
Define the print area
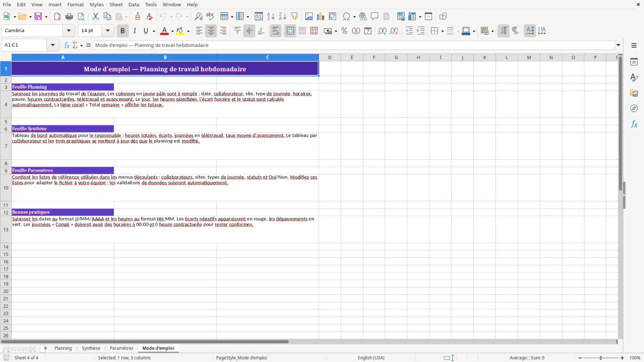point(401,17)
